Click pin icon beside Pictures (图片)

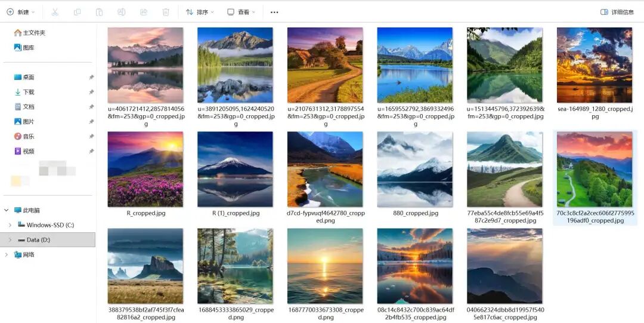click(91, 122)
